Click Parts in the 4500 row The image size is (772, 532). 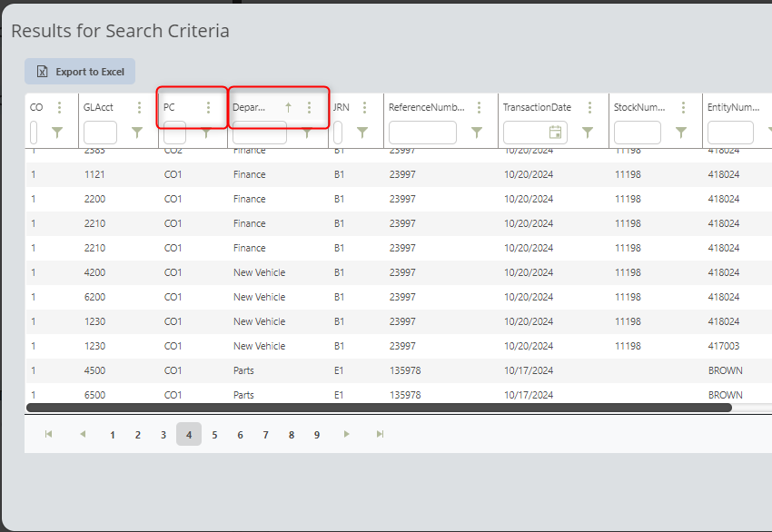tap(243, 370)
